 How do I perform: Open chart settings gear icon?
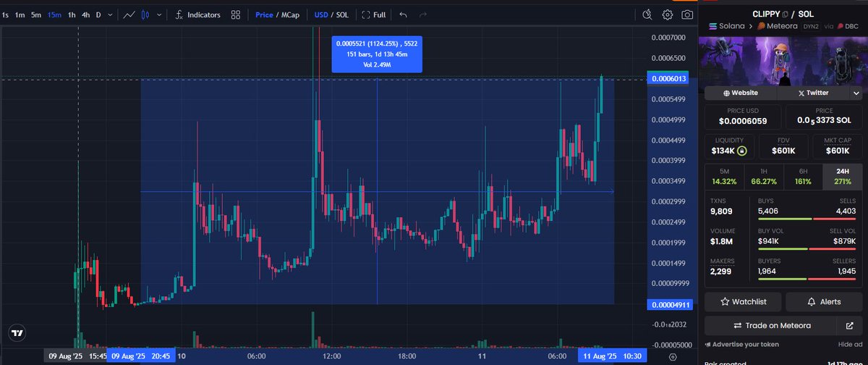[667, 14]
